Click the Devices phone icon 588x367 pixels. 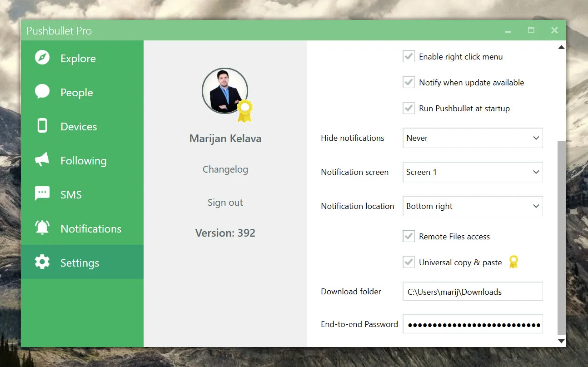point(42,126)
